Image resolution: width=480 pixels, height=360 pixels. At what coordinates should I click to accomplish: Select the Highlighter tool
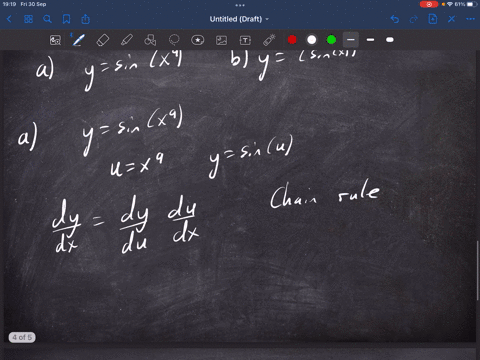[127, 40]
